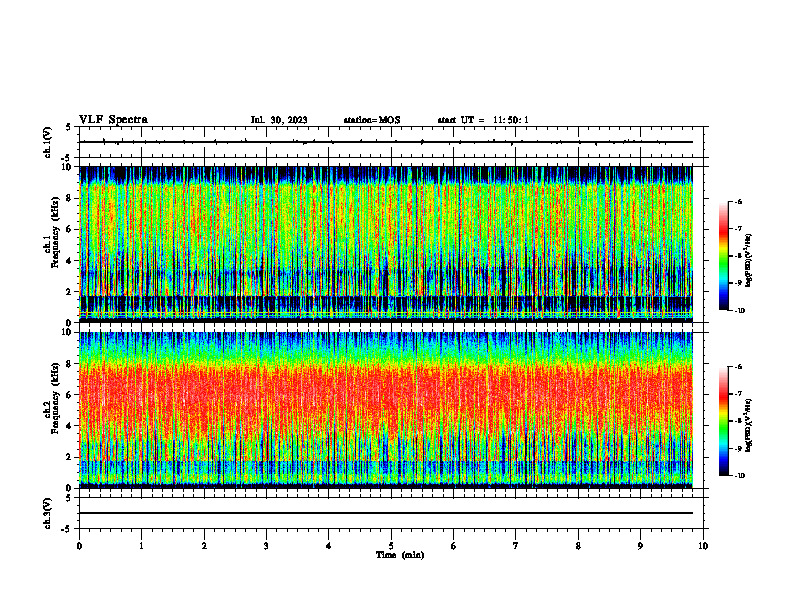792x612 pixels.
Task: Click the "ch.3(V)" waveform axis label
Action: [47, 513]
